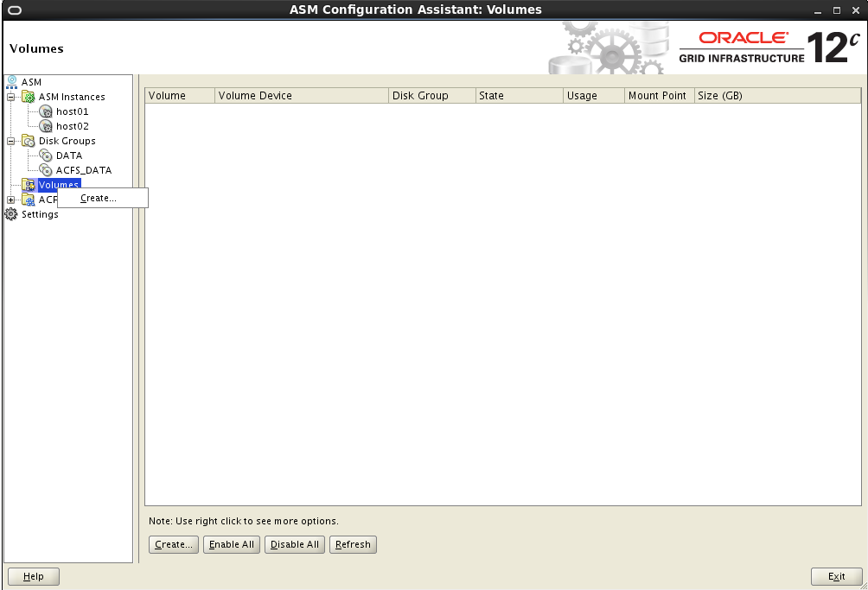
Task: Click the Volume column header
Action: click(x=180, y=96)
